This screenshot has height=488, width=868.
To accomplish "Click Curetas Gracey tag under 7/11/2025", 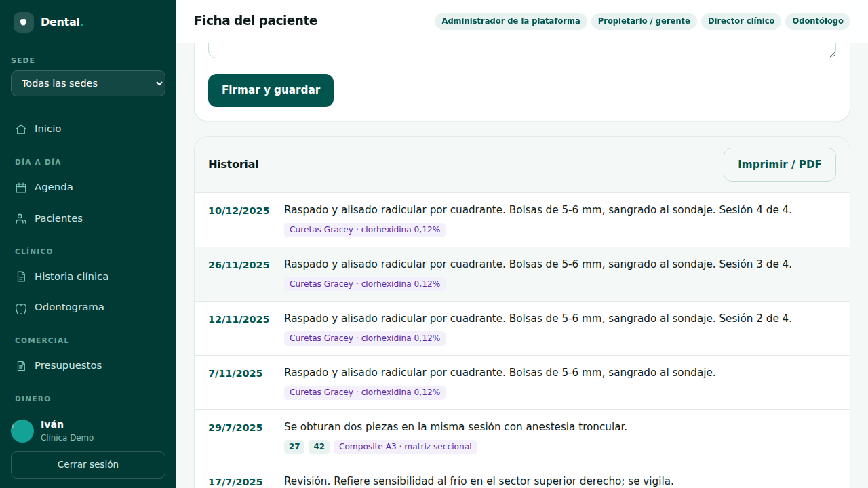I will coord(365,392).
